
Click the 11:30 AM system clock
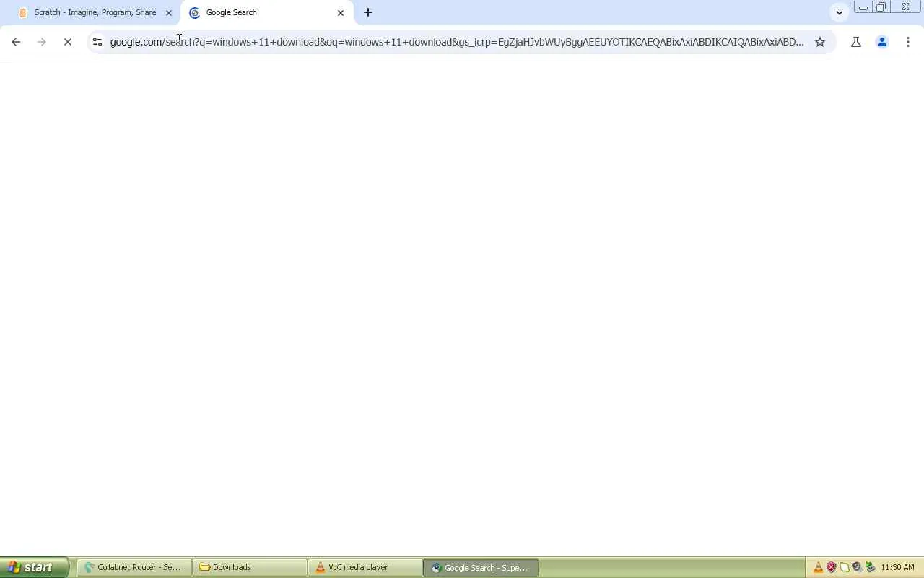pyautogui.click(x=897, y=567)
